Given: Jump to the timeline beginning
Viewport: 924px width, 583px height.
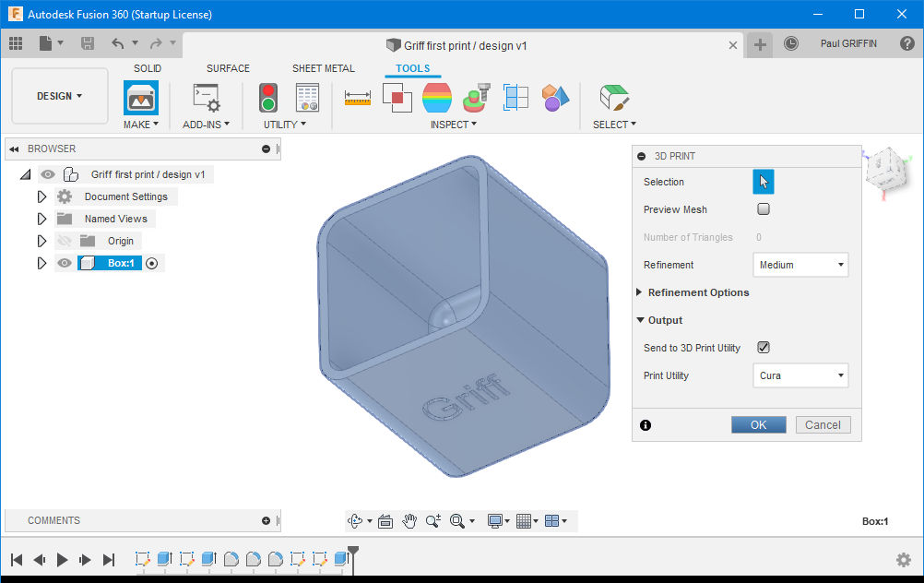Looking at the screenshot, I should pyautogui.click(x=17, y=559).
